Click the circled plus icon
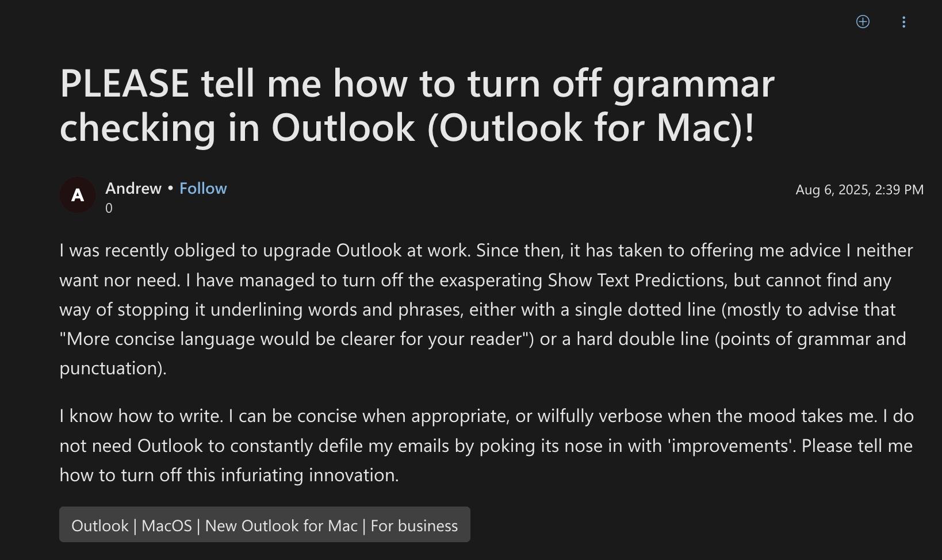Viewport: 942px width, 560px height. click(863, 22)
